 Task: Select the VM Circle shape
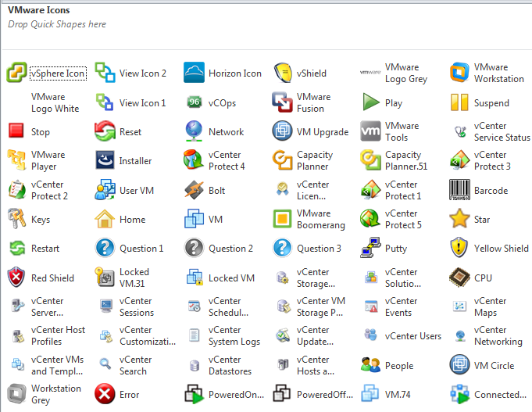[x=459, y=364]
